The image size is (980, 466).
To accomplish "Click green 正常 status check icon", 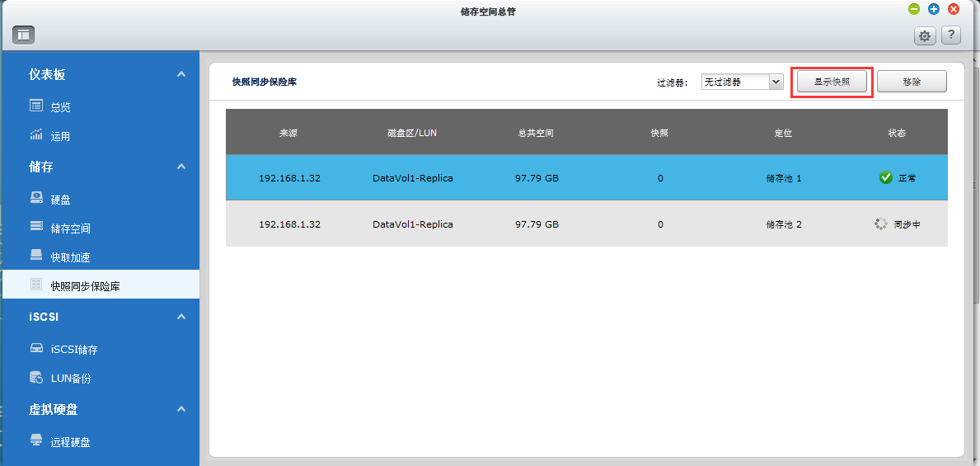I will [885, 177].
